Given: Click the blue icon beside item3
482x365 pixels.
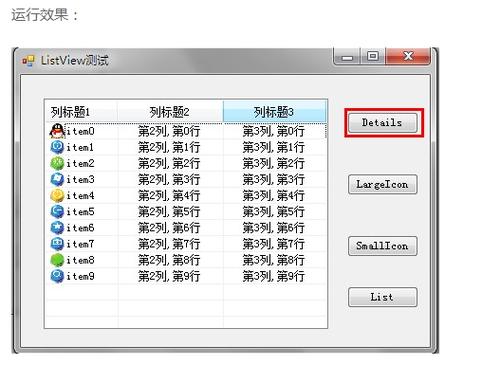Looking at the screenshot, I should tap(57, 179).
